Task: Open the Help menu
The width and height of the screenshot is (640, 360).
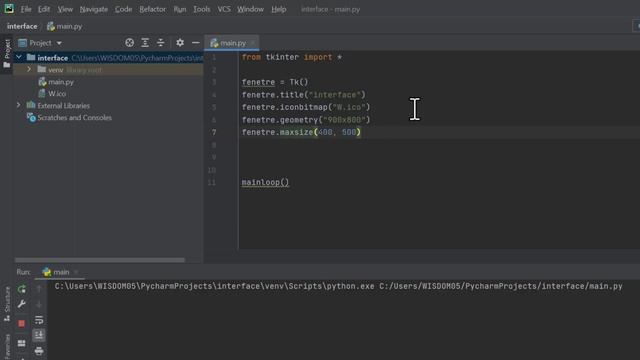Action: (x=278, y=9)
